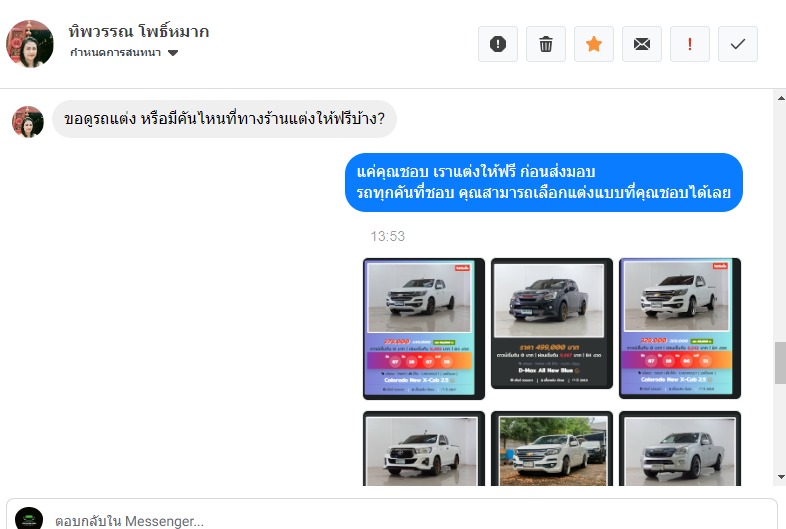Open the outdoor Chevrolet pickup thumbnail

pyautogui.click(x=551, y=449)
